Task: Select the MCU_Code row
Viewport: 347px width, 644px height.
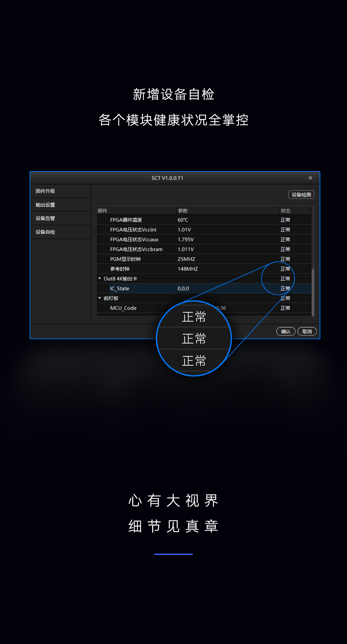Action: pos(123,308)
